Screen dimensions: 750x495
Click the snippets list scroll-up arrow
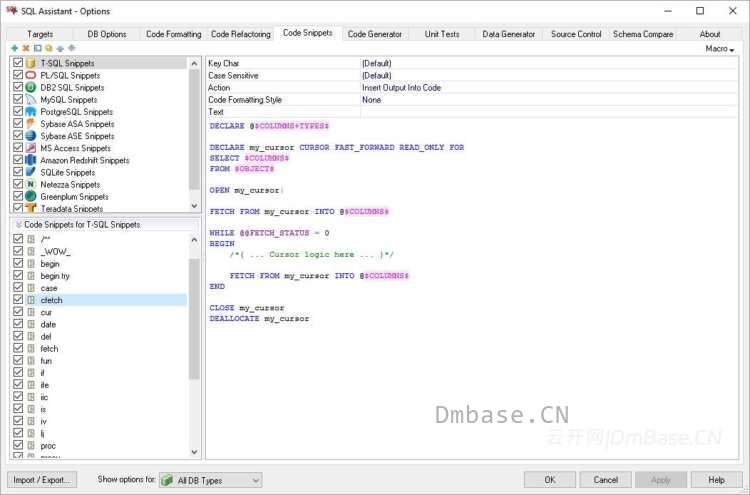(x=194, y=240)
